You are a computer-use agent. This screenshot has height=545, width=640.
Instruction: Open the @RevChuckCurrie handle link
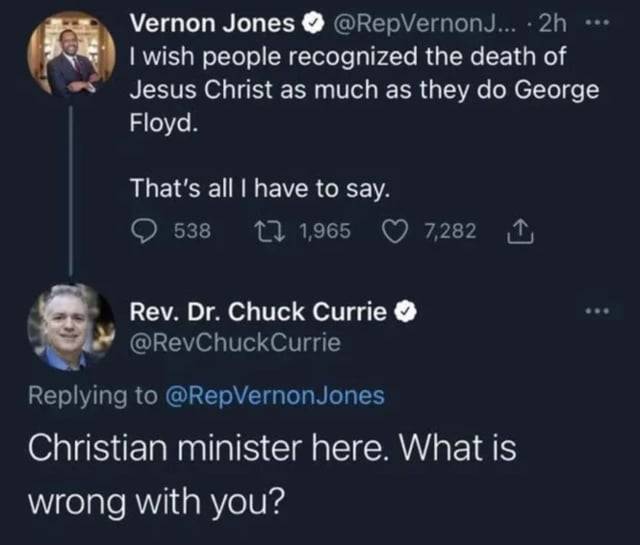(x=236, y=343)
